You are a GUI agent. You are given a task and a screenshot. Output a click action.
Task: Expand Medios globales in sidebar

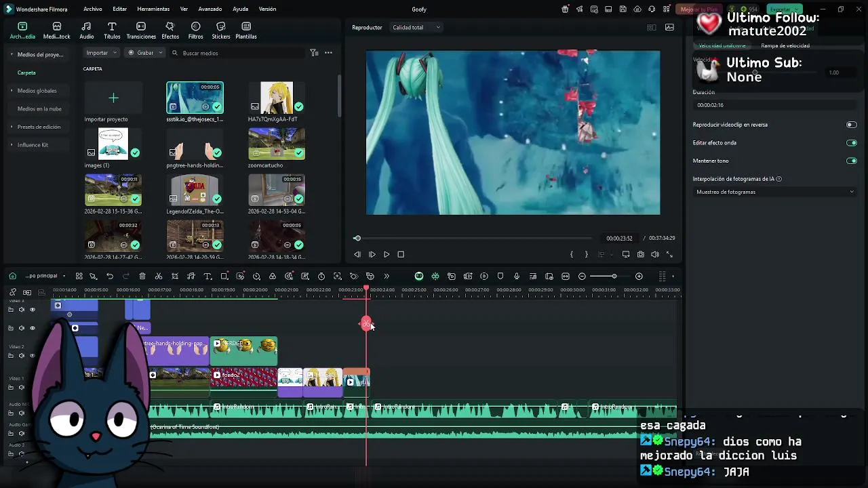(x=12, y=91)
